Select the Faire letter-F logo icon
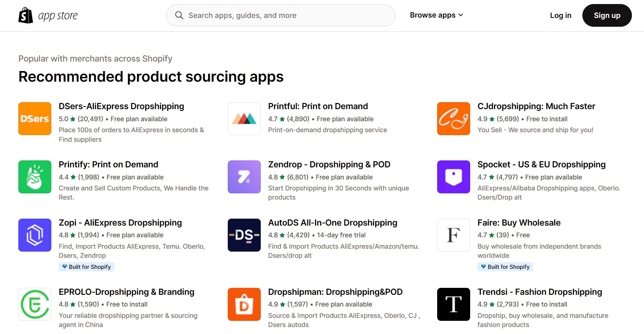Image resolution: width=644 pixels, height=334 pixels. pos(453,235)
